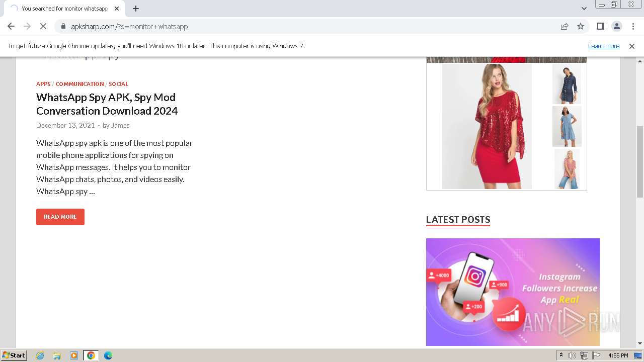This screenshot has width=644, height=362.
Task: Open the red sequin dress ad image
Action: tap(487, 126)
